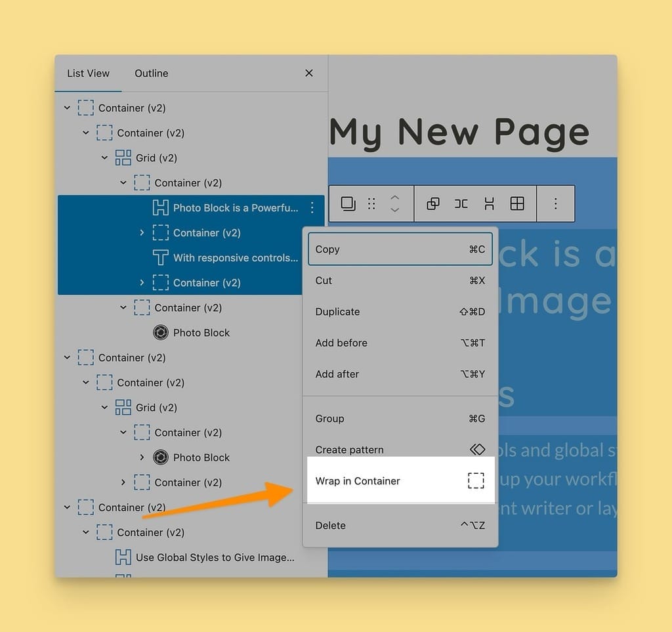Collapse the topmost Container (v2) in tree
The width and height of the screenshot is (672, 632).
point(67,108)
